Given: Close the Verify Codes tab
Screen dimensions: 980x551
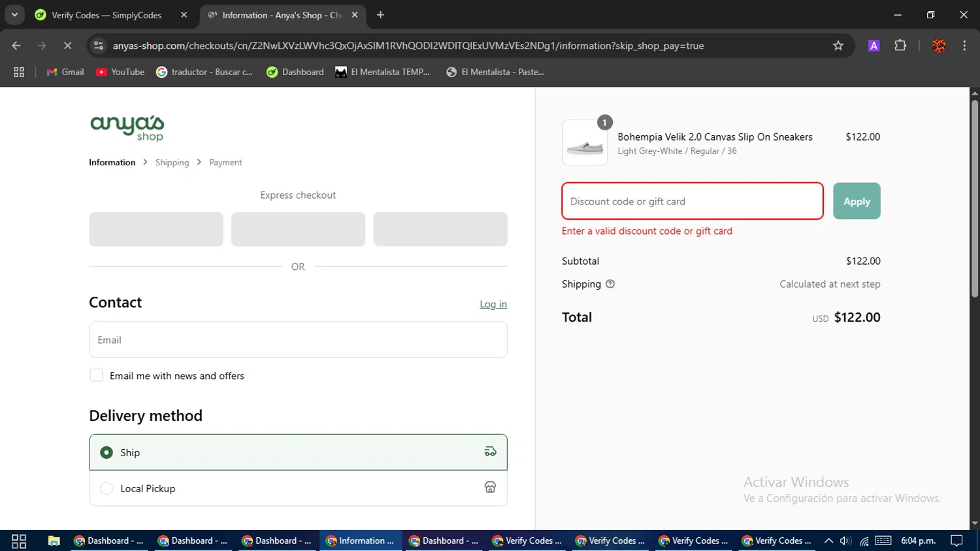Looking at the screenshot, I should click(x=184, y=15).
